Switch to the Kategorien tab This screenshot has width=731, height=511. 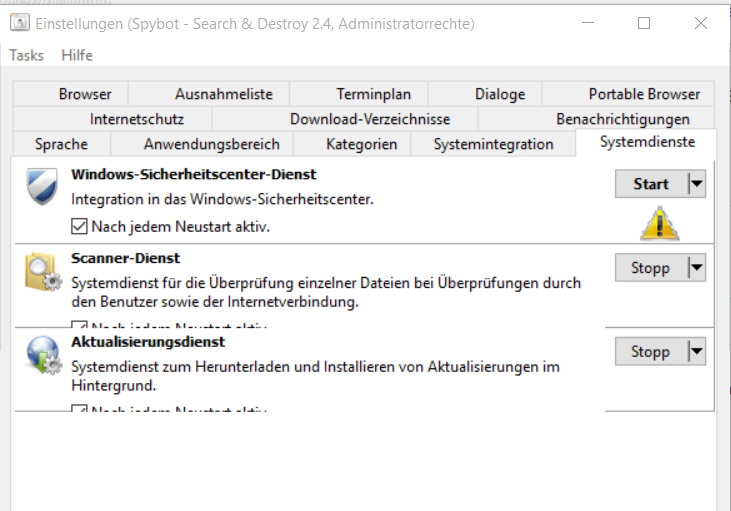[352, 144]
